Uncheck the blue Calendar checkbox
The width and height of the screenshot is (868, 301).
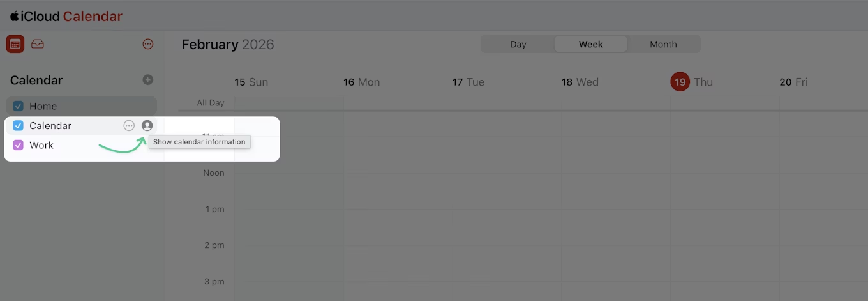point(19,126)
